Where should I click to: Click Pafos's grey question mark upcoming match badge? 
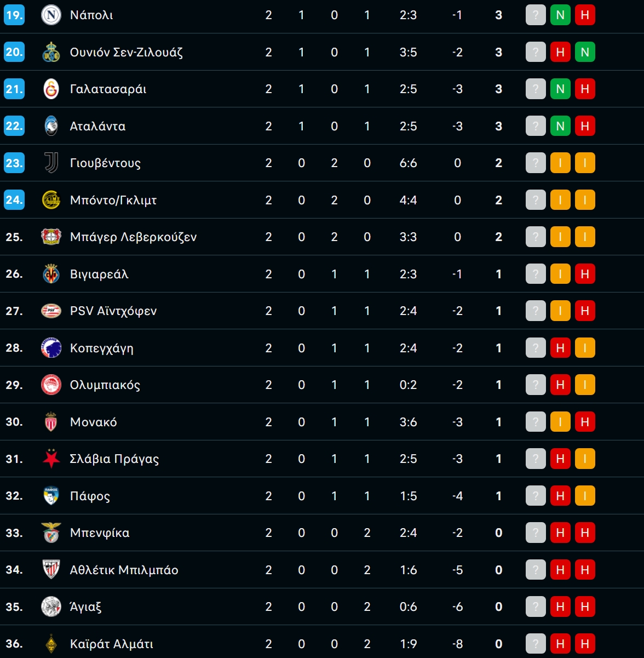pos(536,496)
